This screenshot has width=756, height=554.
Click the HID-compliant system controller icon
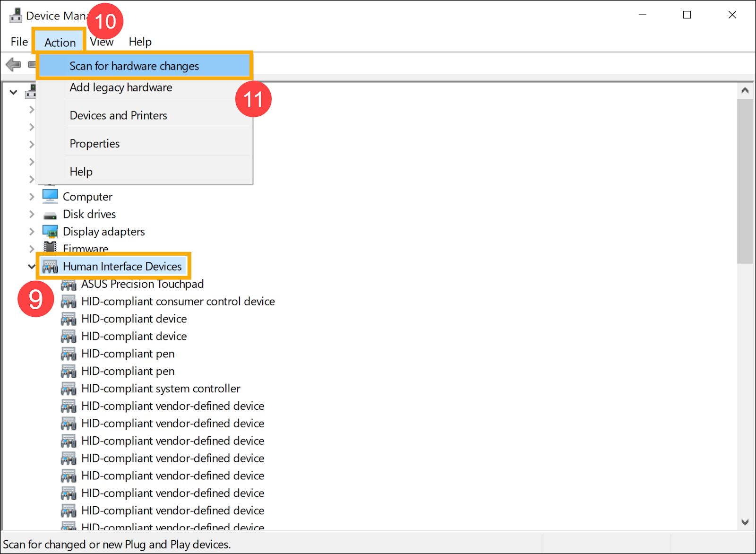click(x=69, y=389)
